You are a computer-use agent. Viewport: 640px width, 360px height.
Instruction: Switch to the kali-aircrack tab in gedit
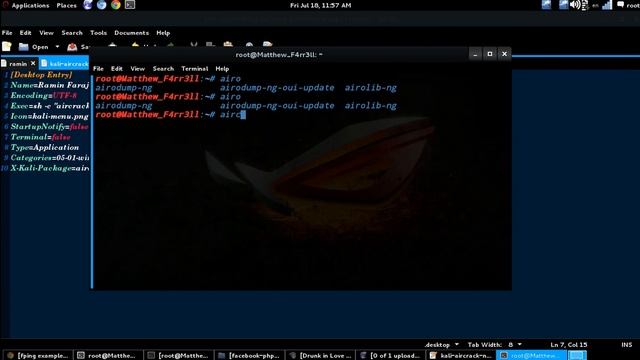tap(64, 64)
